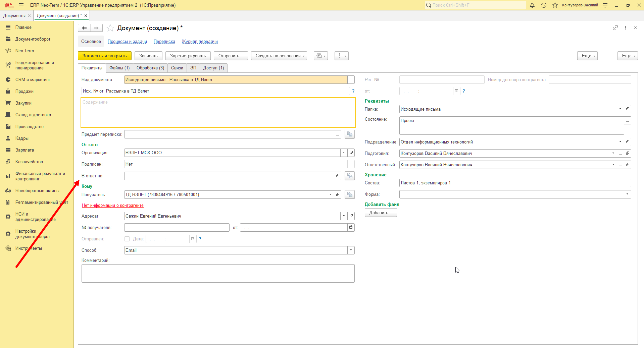Screen dimensions: 644x348
Task: Switch to the Обработка (3) tab
Action: pyautogui.click(x=150, y=68)
